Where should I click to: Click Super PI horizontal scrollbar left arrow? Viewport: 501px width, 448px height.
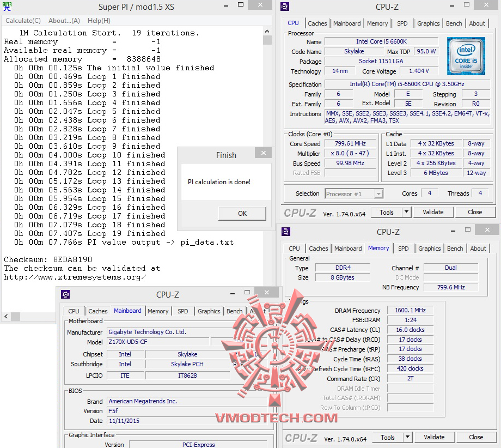(6, 317)
